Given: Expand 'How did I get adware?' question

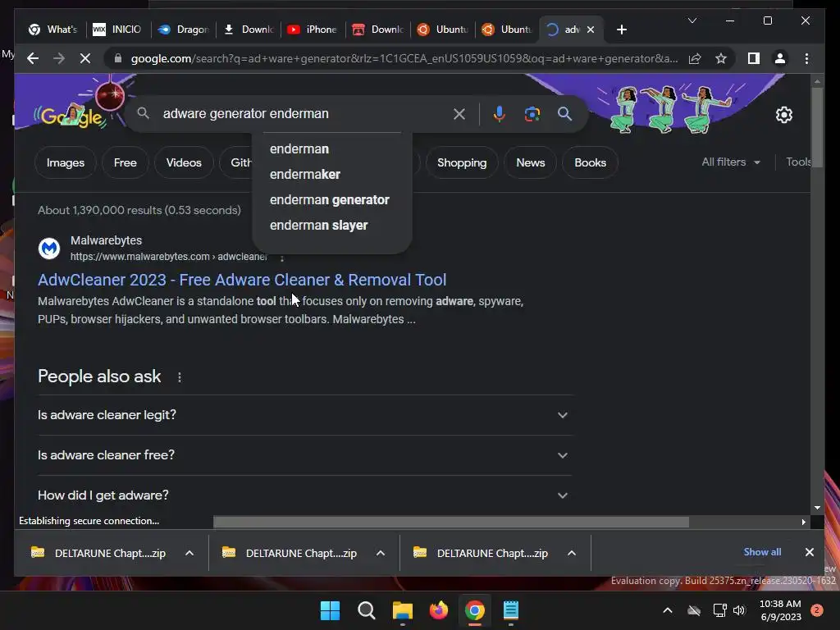Looking at the screenshot, I should (x=305, y=495).
